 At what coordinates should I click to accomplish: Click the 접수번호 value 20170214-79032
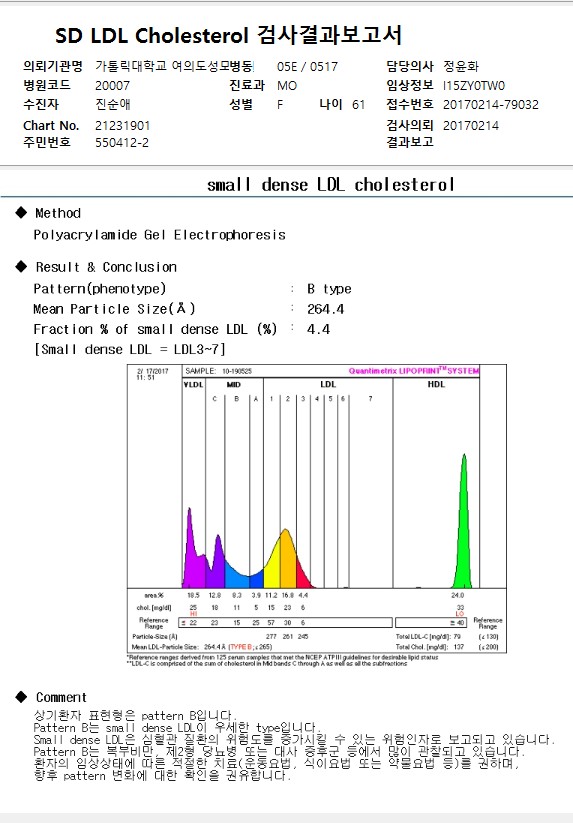[491, 104]
